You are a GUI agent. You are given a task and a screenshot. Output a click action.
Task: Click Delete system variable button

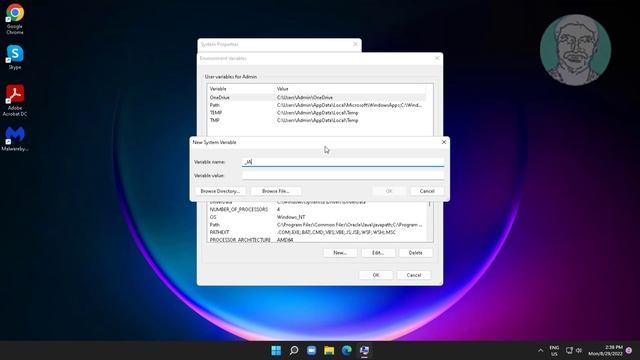coord(416,253)
